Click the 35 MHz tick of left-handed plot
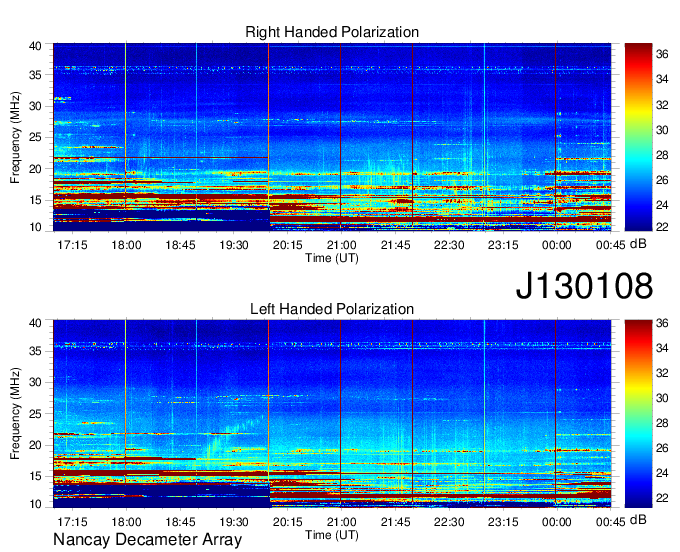Screen dimensions: 680x552 pyautogui.click(x=35, y=351)
